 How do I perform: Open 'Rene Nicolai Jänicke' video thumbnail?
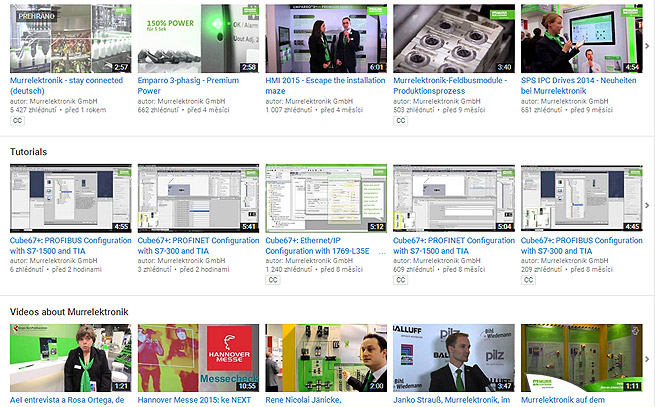(x=326, y=358)
